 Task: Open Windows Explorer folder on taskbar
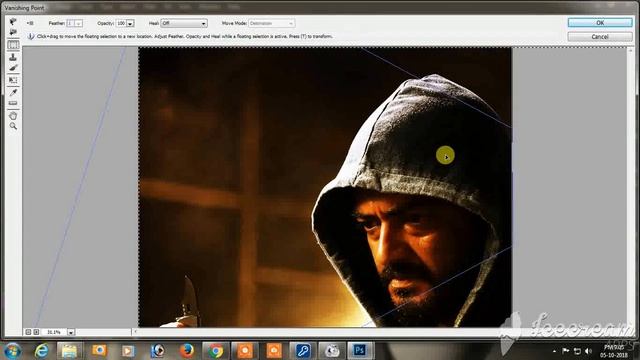tap(69, 351)
